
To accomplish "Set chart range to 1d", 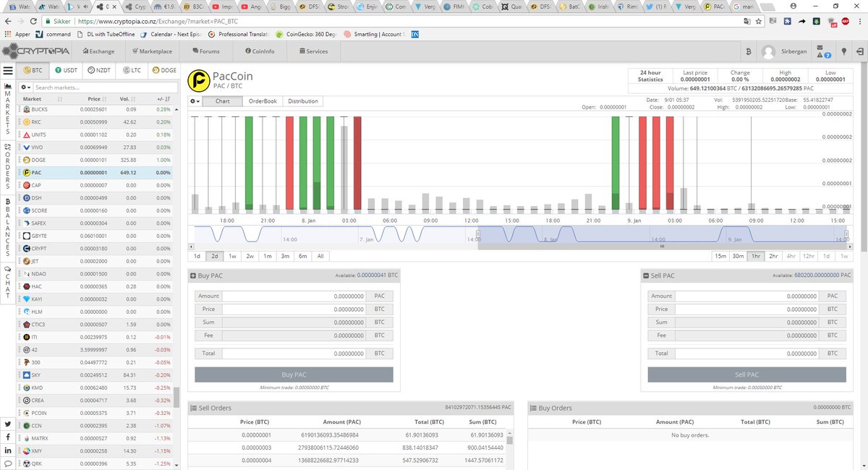I will 197,256.
